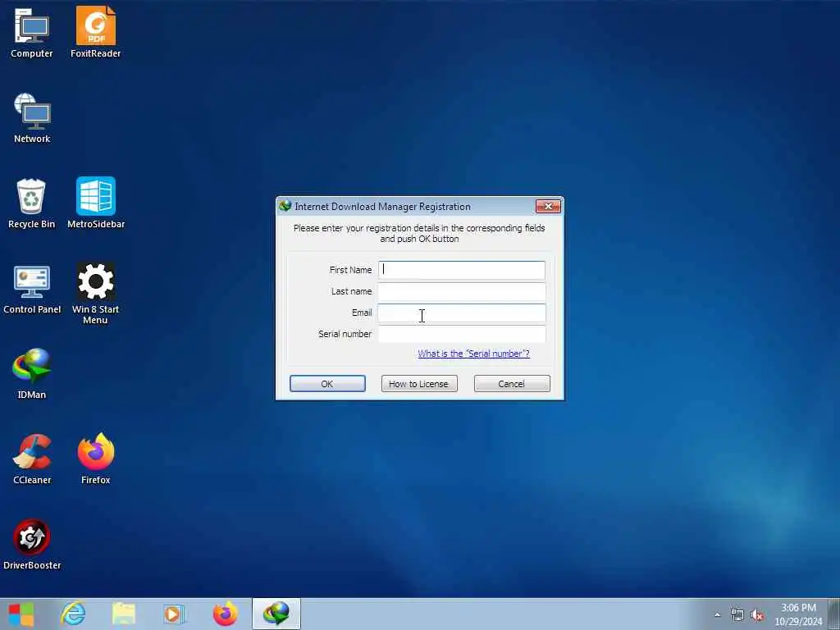840x630 pixels.
Task: Open File Explorer in the taskbar
Action: 124,614
